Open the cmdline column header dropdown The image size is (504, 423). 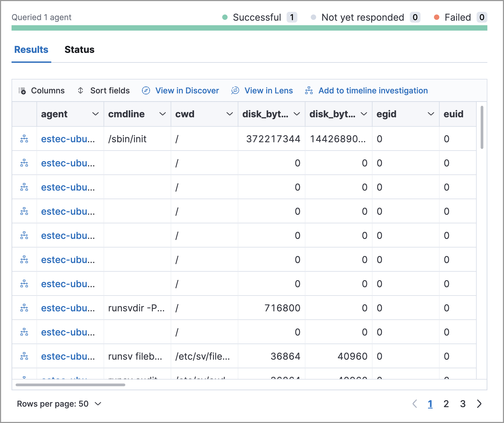(163, 114)
